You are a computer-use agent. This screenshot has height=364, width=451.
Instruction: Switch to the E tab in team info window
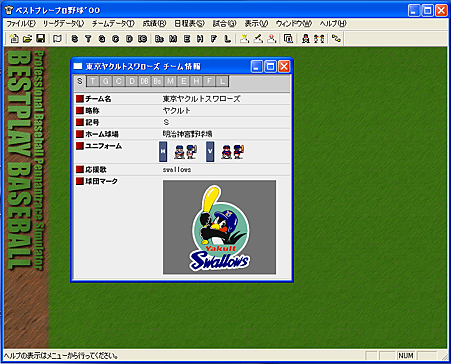pyautogui.click(x=183, y=81)
